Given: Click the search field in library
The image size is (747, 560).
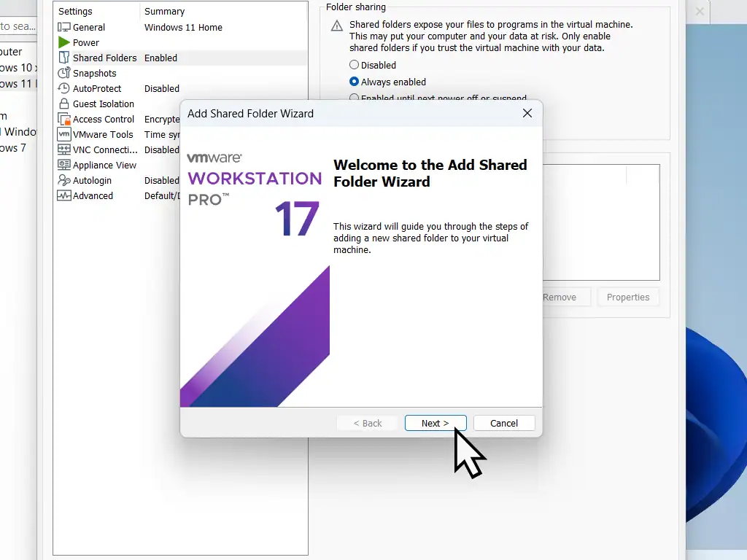Looking at the screenshot, I should [18, 26].
